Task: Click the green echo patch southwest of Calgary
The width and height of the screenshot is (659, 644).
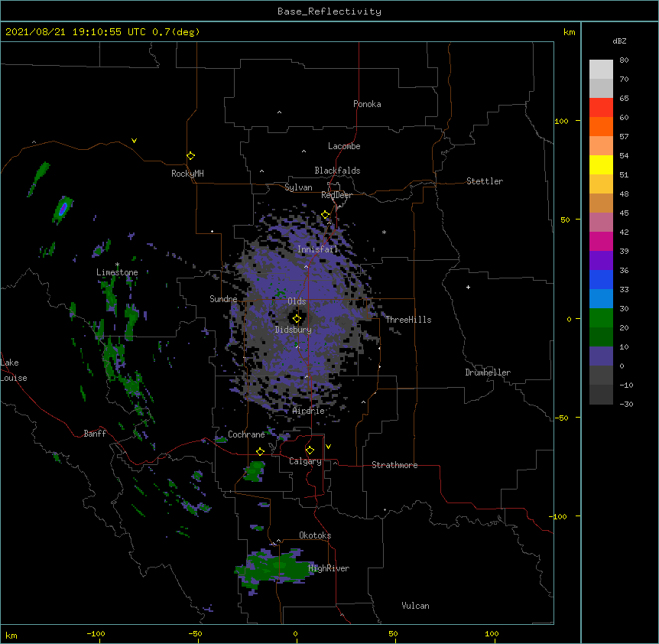Action: 255,471
